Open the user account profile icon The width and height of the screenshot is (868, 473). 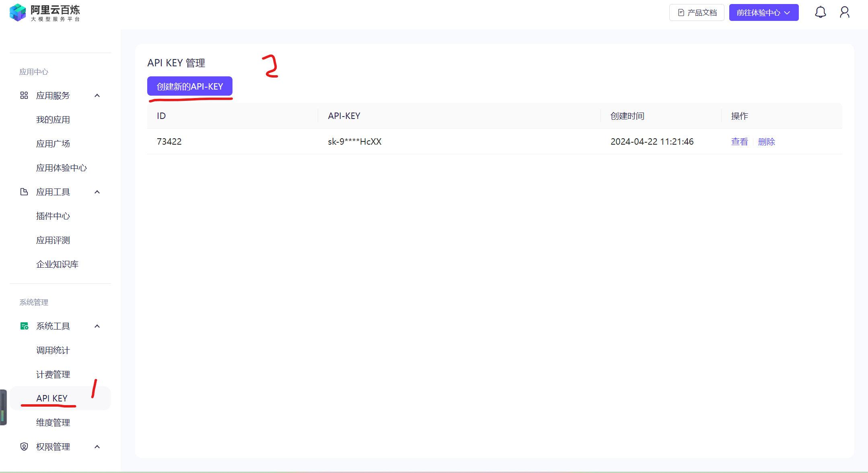tap(844, 12)
